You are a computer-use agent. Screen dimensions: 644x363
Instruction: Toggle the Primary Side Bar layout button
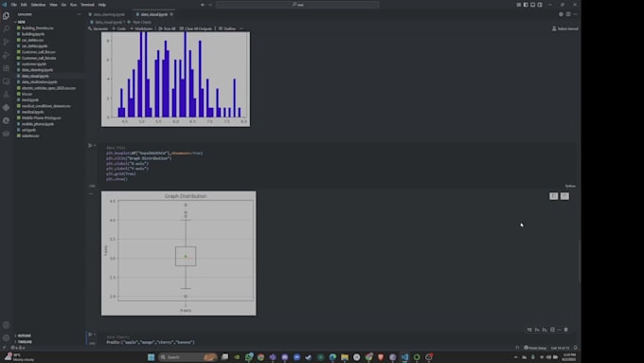pyautogui.click(x=526, y=5)
